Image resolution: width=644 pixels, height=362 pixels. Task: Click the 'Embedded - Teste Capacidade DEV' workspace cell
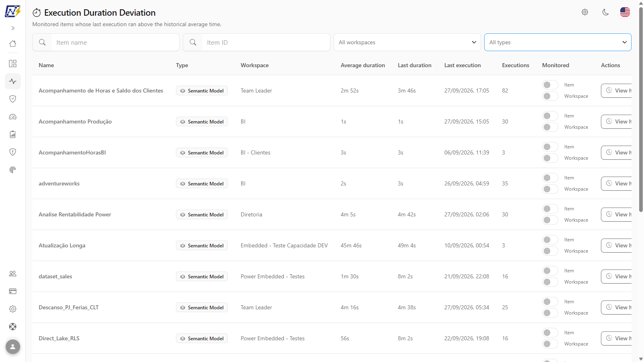click(x=284, y=245)
